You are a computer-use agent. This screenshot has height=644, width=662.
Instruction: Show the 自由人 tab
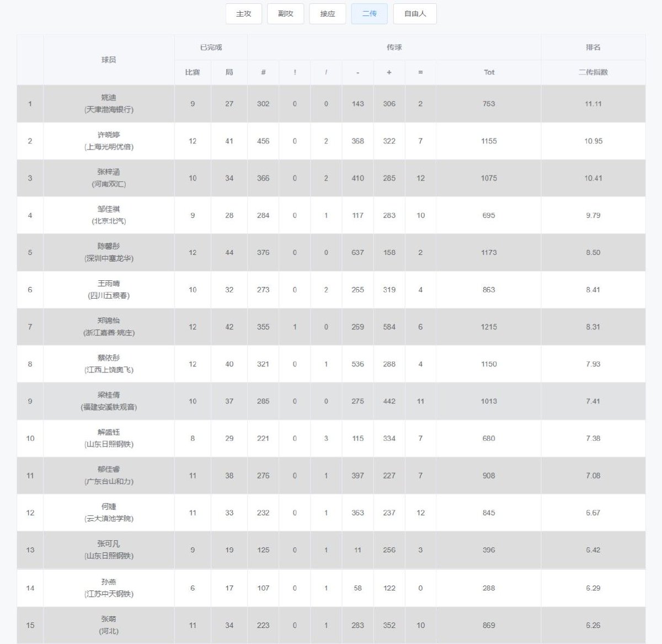[415, 14]
